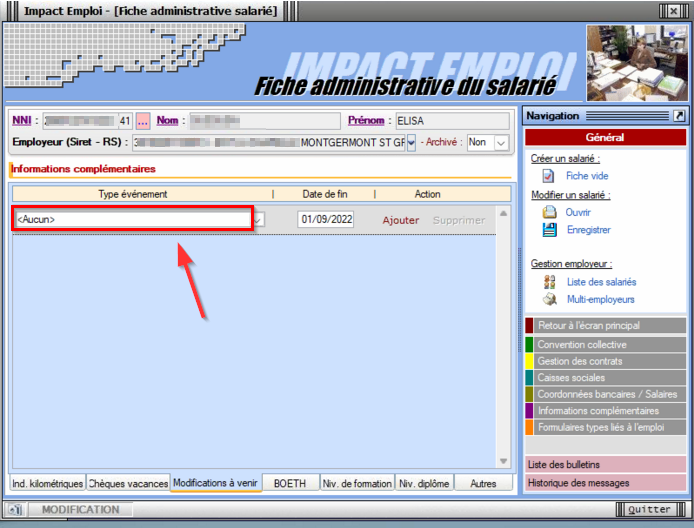Expand the Employeur Siret dropdown
The width and height of the screenshot is (694, 528).
point(411,143)
